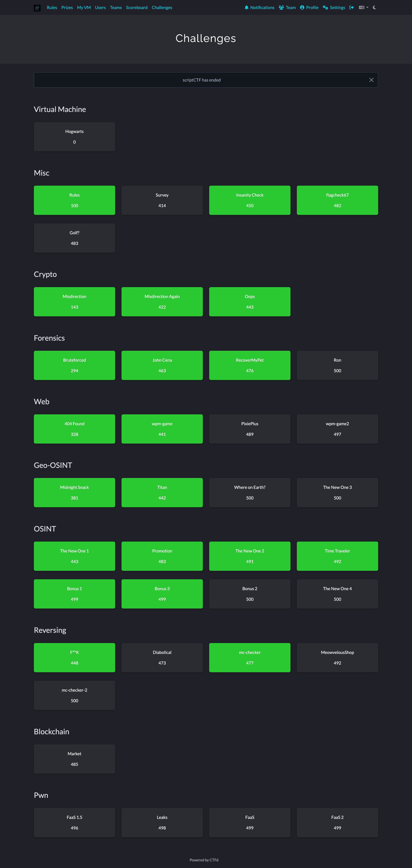This screenshot has height=868, width=412.
Task: Click the scriptCTF logo icon
Action: pos(37,7)
